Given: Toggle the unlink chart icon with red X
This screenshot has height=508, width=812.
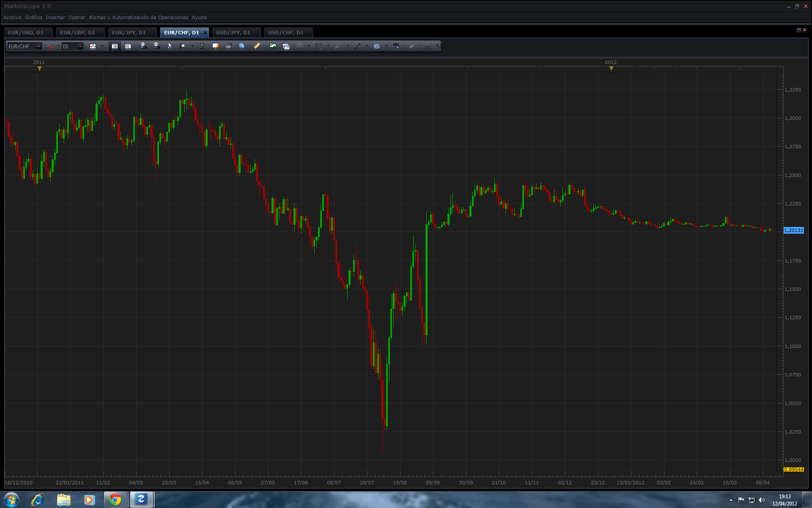Looking at the screenshot, I should point(49,46).
